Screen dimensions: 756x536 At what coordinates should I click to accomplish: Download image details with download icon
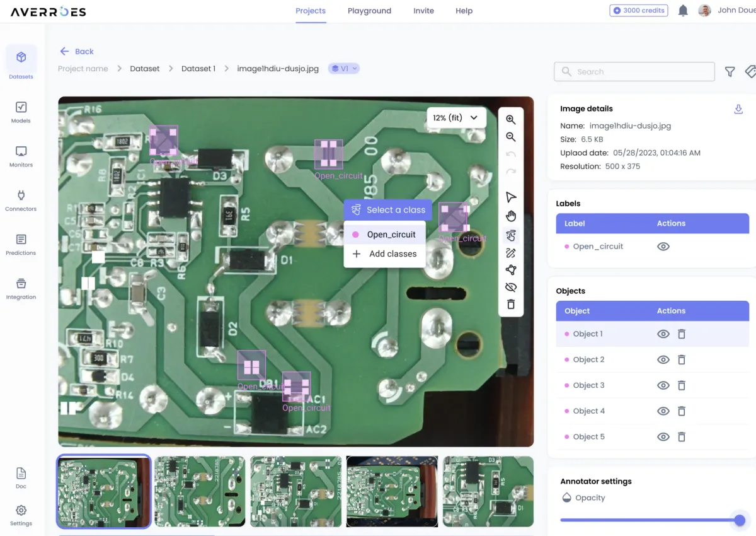pyautogui.click(x=738, y=109)
